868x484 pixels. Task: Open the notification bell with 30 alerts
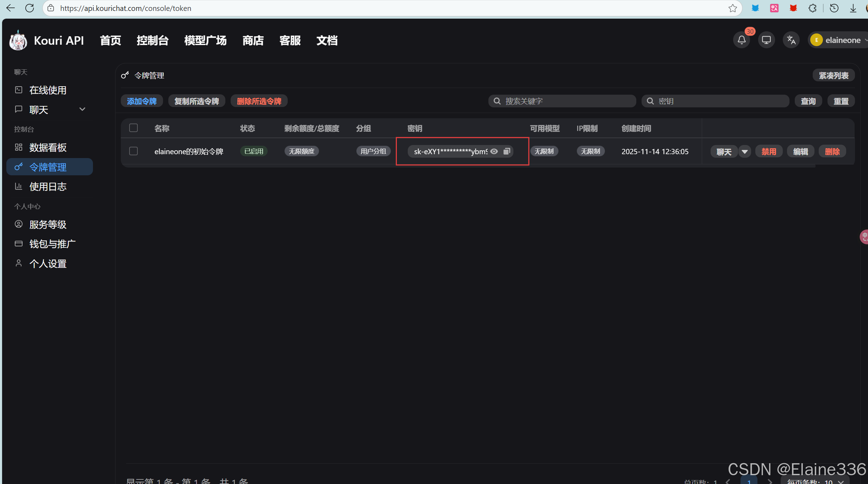742,40
